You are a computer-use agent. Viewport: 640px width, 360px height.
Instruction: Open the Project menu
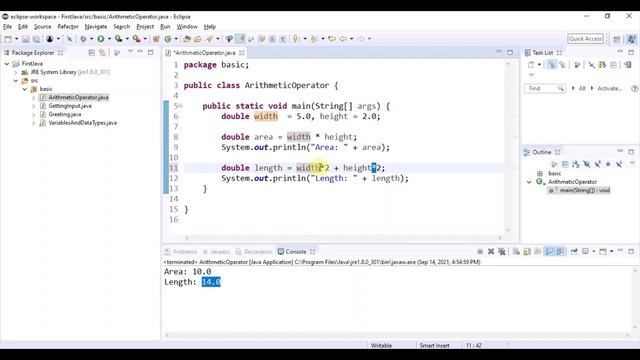(x=145, y=27)
